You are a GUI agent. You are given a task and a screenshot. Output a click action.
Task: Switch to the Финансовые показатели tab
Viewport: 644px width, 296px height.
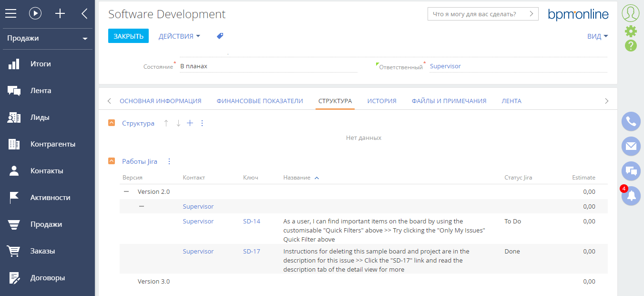[260, 101]
